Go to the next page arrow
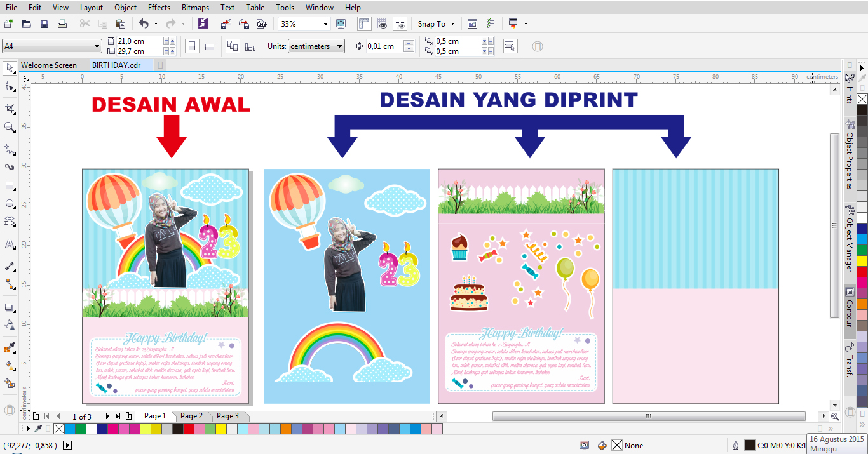The height and width of the screenshot is (454, 868). click(107, 417)
